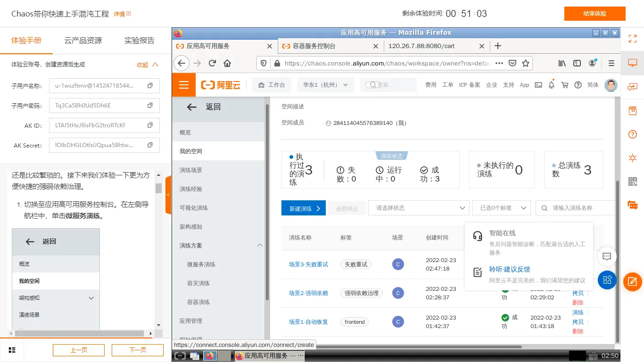
Task: Click the Firefox URL address bar
Action: tap(387, 63)
